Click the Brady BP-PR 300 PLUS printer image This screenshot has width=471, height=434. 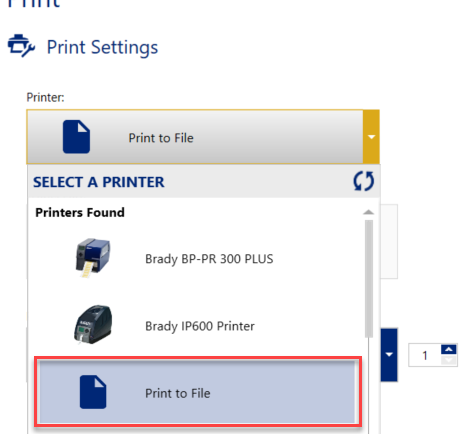pyautogui.click(x=93, y=258)
